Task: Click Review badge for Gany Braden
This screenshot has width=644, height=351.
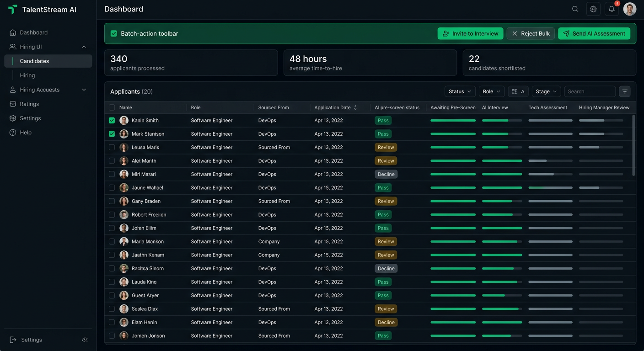Action: 386,201
